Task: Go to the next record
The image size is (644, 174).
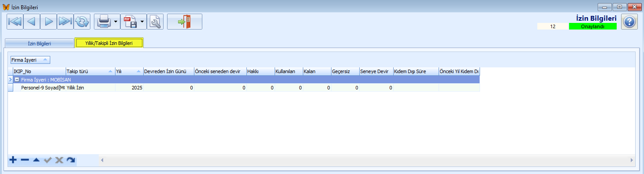Action: (48, 21)
